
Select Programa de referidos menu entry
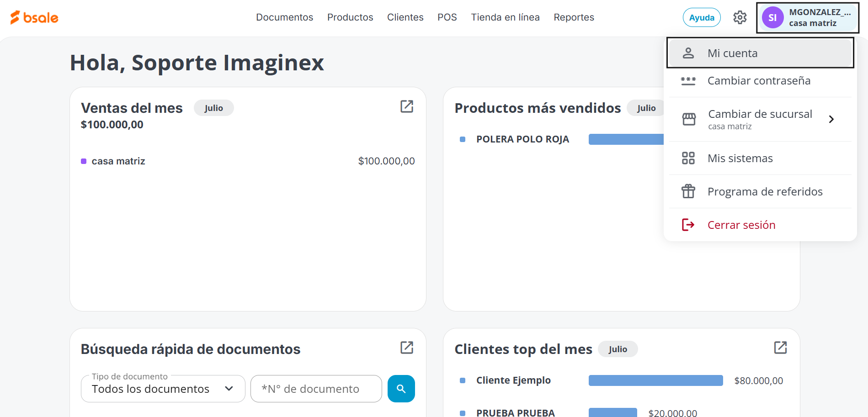[760, 191]
